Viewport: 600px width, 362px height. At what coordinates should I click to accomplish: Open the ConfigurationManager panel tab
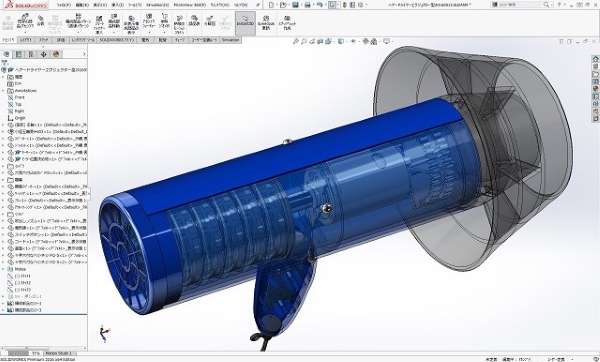[31, 54]
